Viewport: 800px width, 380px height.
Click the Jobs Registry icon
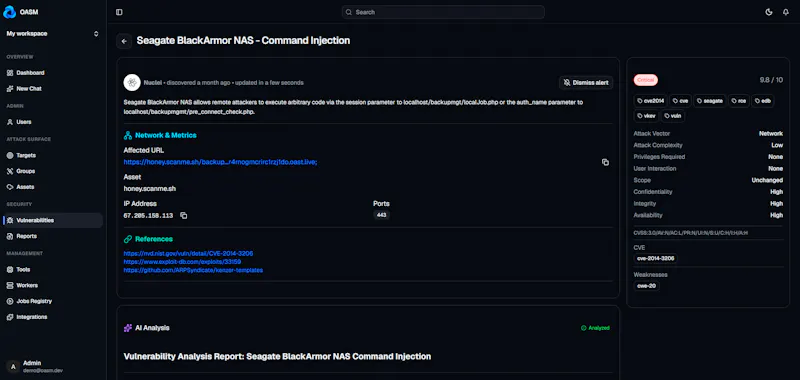click(x=10, y=301)
